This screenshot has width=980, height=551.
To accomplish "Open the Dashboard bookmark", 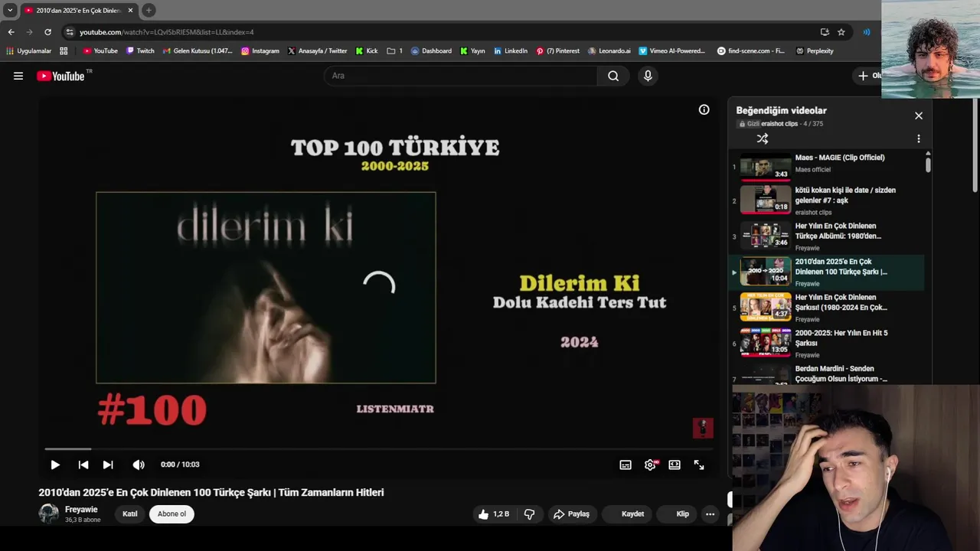I will (x=432, y=51).
